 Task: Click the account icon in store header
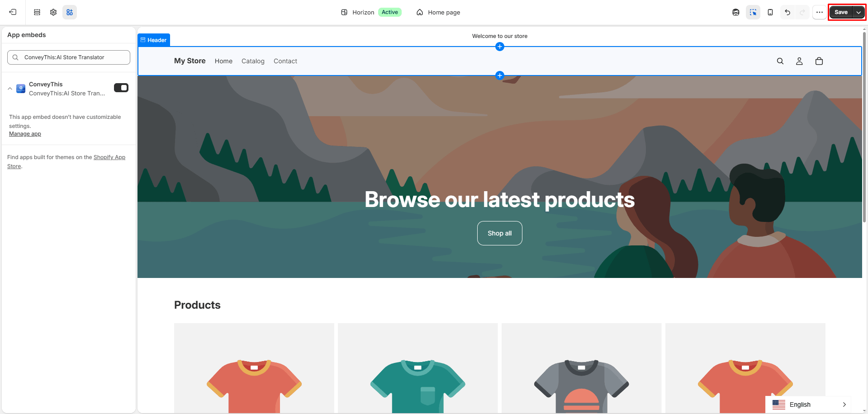[799, 61]
